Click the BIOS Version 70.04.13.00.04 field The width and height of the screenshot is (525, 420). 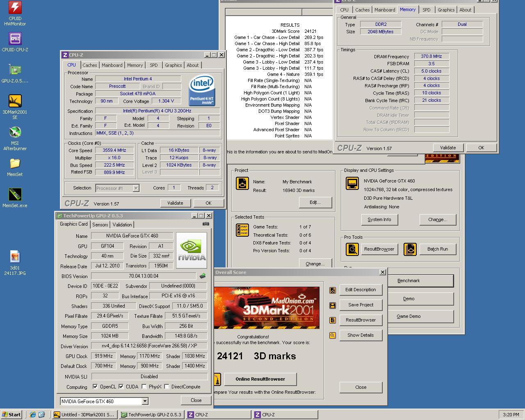coord(144,276)
